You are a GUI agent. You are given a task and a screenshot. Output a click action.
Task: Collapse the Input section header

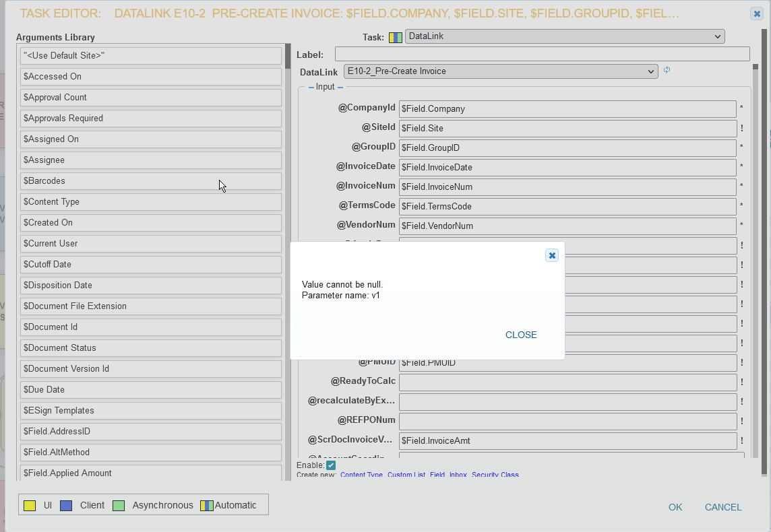click(325, 87)
